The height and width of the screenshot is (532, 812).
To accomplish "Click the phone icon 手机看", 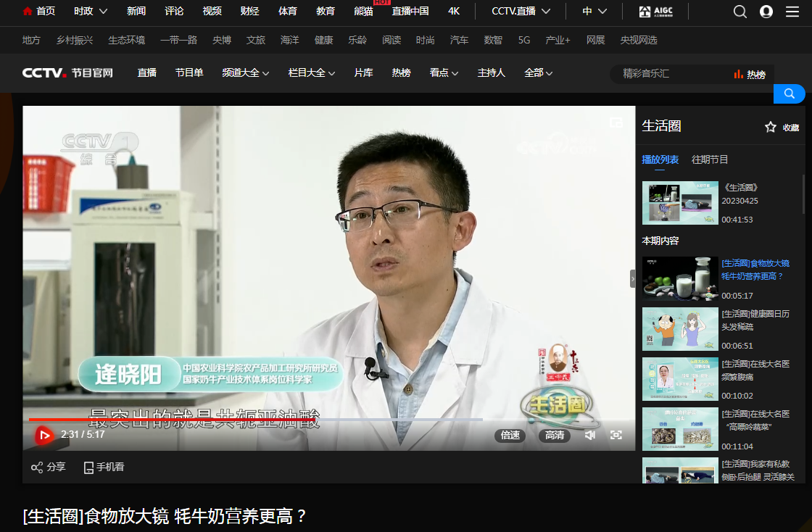I will tap(88, 467).
